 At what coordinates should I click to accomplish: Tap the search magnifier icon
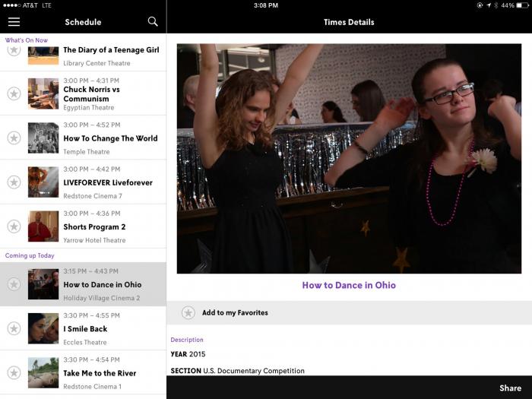[x=153, y=22]
